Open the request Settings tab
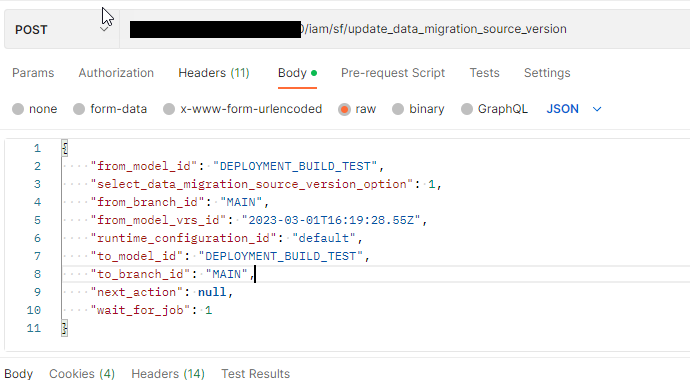 pyautogui.click(x=547, y=73)
